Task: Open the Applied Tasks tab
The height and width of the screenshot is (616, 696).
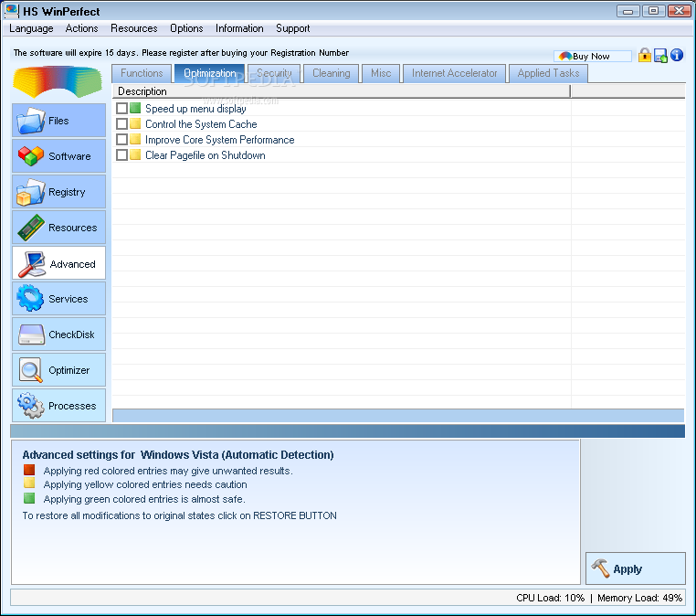Action: click(x=548, y=73)
